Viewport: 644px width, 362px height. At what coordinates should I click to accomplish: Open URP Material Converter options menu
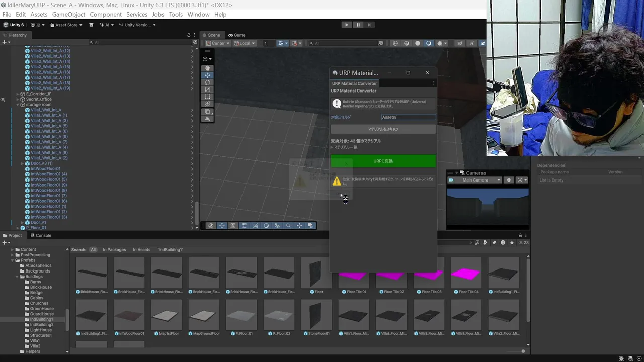click(x=433, y=83)
